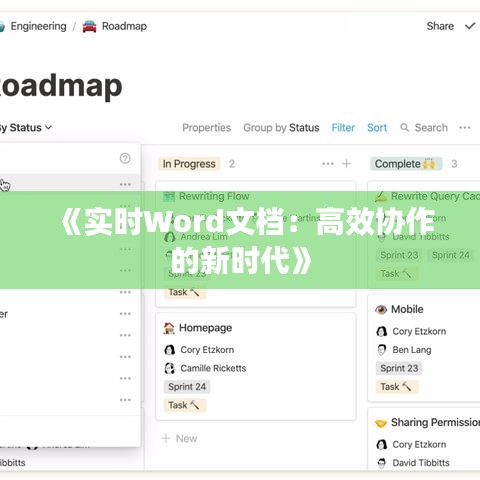Screen dimensions: 480x480
Task: Click the Task tag below Rewriting Flow card
Action: point(184,292)
